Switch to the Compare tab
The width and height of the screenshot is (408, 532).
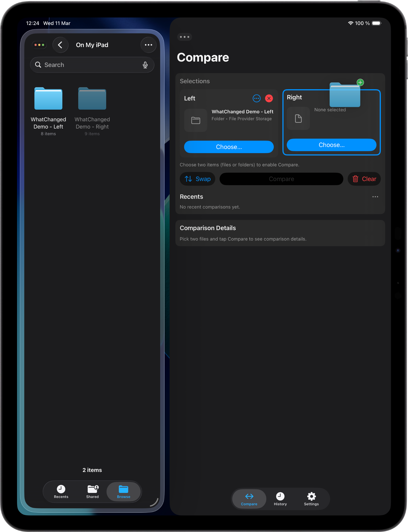[249, 499]
